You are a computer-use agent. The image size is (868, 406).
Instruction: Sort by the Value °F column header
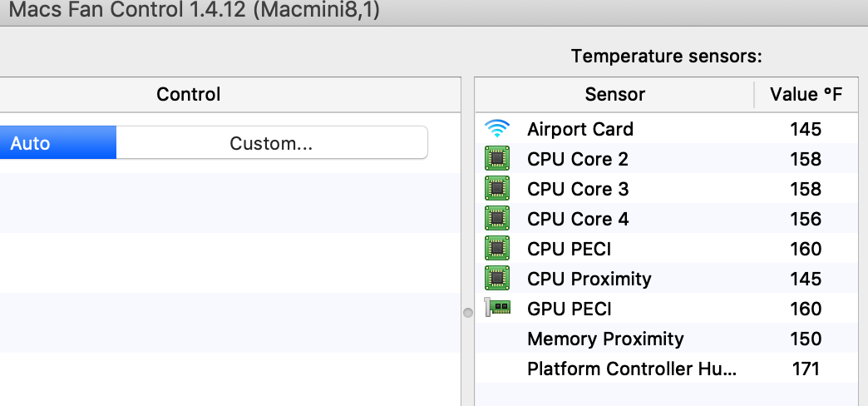[806, 95]
